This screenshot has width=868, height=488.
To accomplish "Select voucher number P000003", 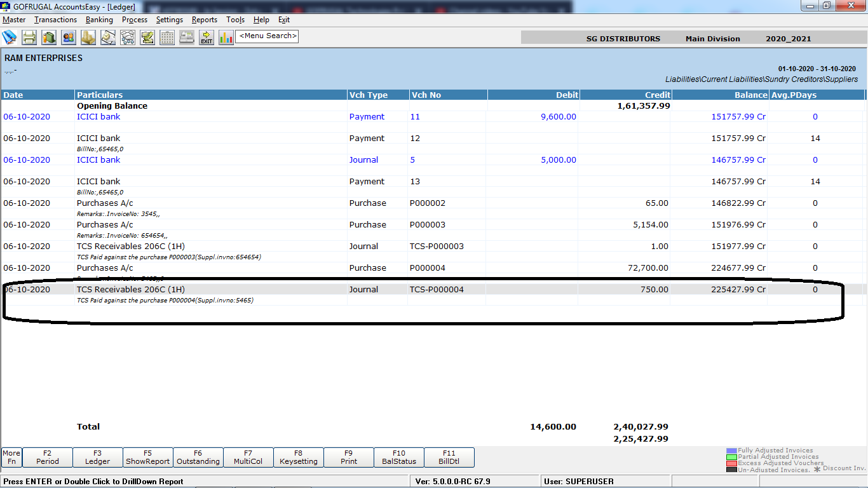I will pos(428,225).
